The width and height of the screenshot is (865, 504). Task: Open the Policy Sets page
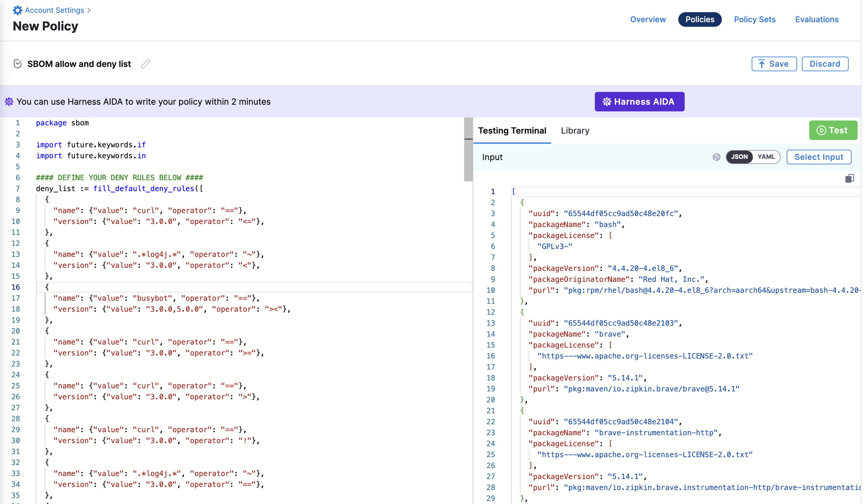[x=754, y=19]
